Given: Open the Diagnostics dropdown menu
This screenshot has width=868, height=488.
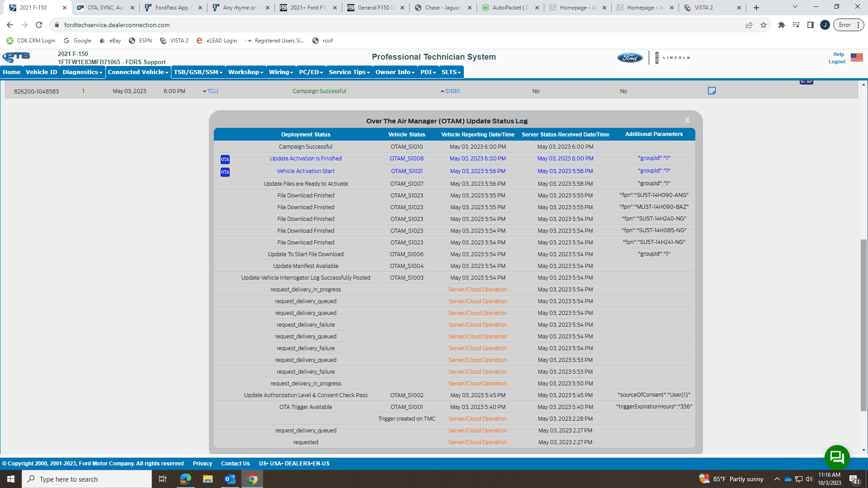Looking at the screenshot, I should coord(82,72).
